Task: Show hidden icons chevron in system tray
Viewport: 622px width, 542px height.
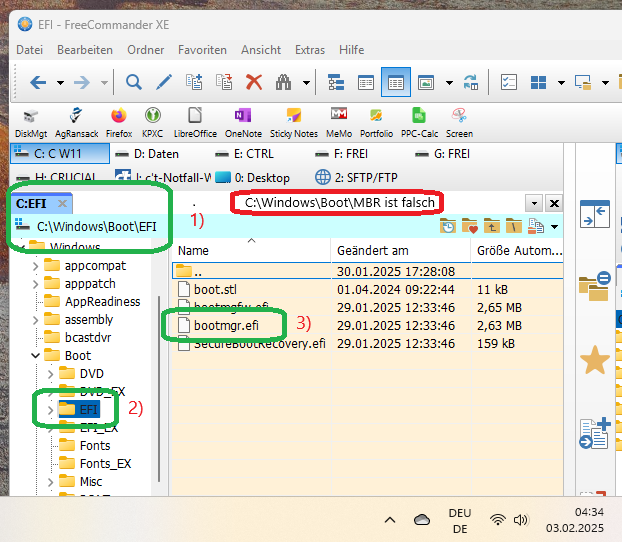Action: pyautogui.click(x=390, y=520)
